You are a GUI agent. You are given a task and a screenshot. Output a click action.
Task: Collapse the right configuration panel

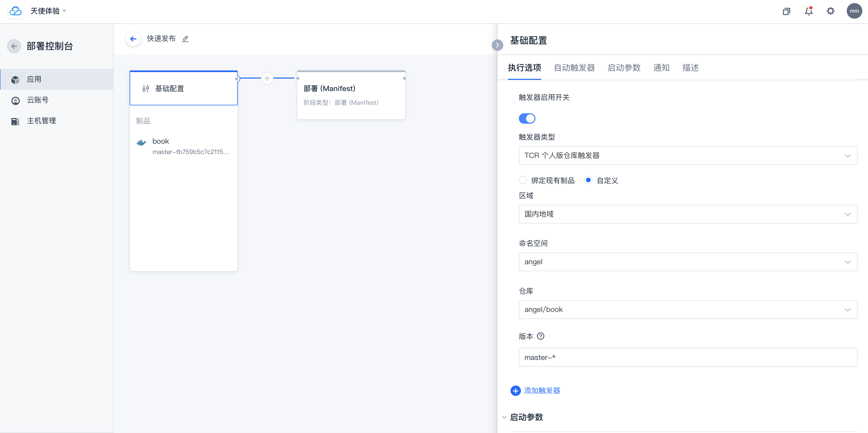click(497, 45)
